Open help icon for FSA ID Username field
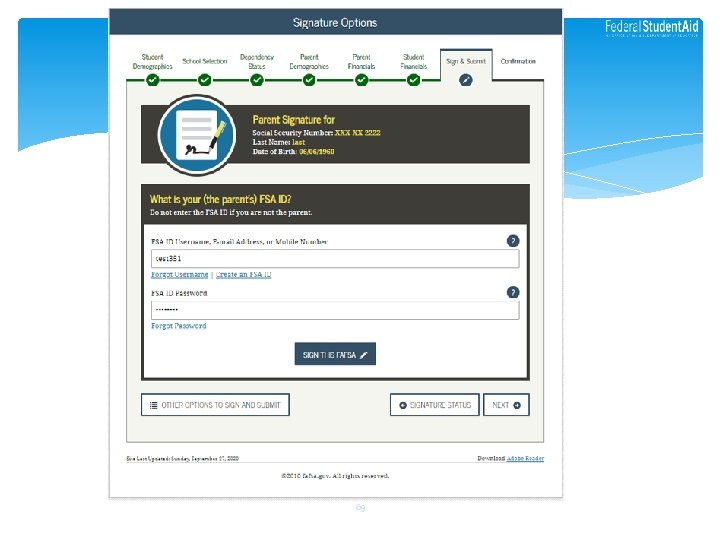The image size is (720, 540). (513, 241)
